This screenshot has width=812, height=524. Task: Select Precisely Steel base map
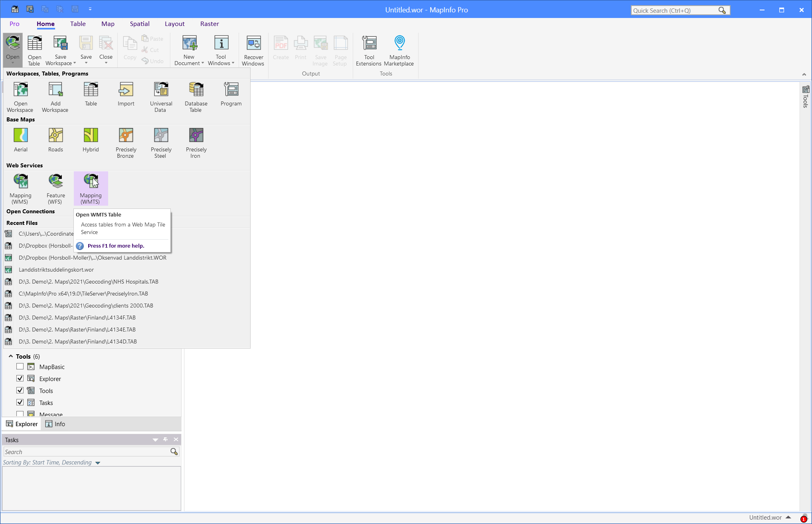[x=161, y=143]
